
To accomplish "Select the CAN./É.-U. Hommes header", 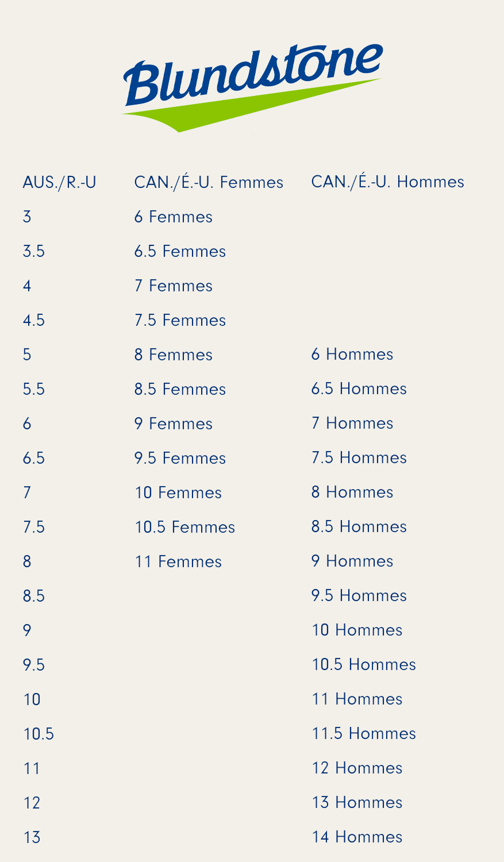I will (388, 181).
